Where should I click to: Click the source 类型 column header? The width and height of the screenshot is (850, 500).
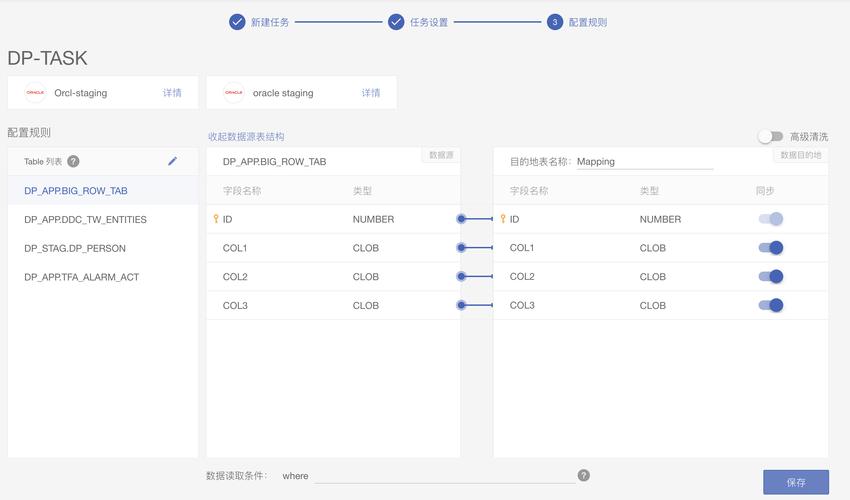click(362, 191)
